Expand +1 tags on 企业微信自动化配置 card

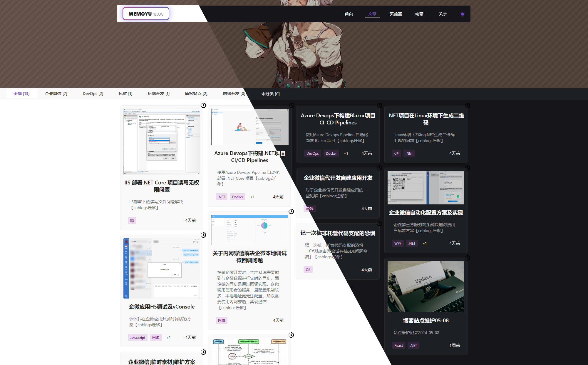[x=425, y=244]
